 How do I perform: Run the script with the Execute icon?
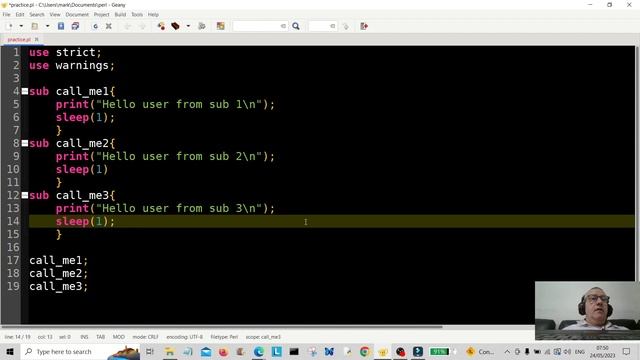pos(202,26)
